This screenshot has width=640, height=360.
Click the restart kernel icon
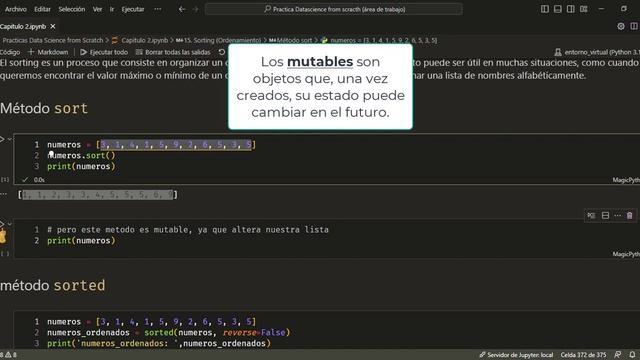point(222,52)
